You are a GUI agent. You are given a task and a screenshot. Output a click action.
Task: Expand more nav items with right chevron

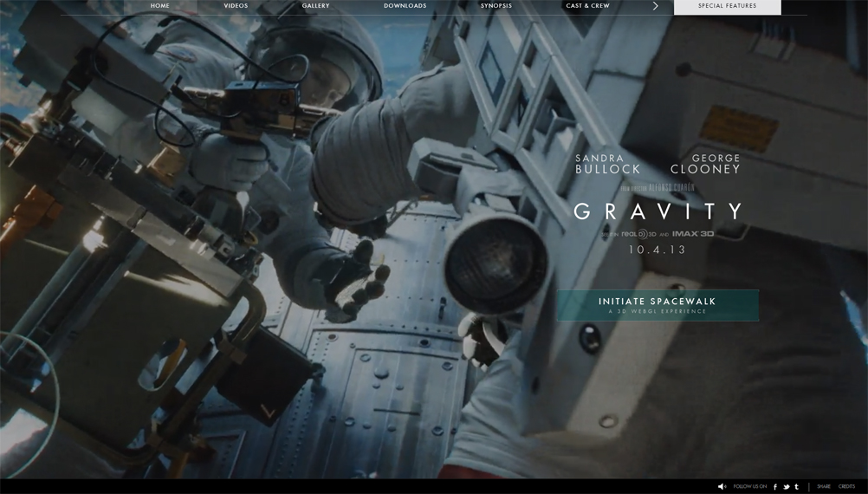[656, 5]
